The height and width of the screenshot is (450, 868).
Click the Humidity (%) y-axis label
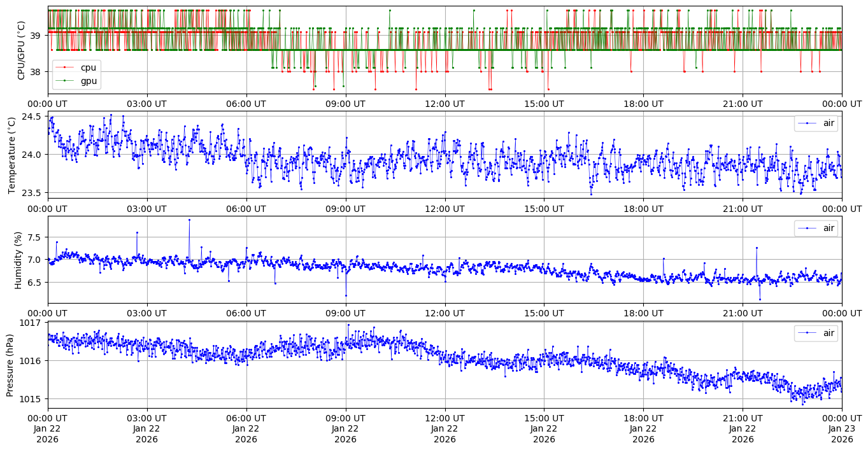[x=18, y=260]
